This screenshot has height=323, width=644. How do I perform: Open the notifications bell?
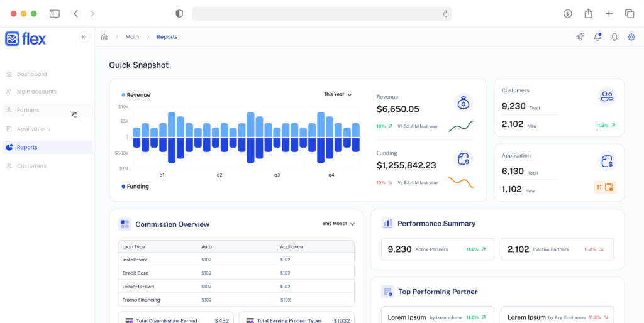(597, 37)
